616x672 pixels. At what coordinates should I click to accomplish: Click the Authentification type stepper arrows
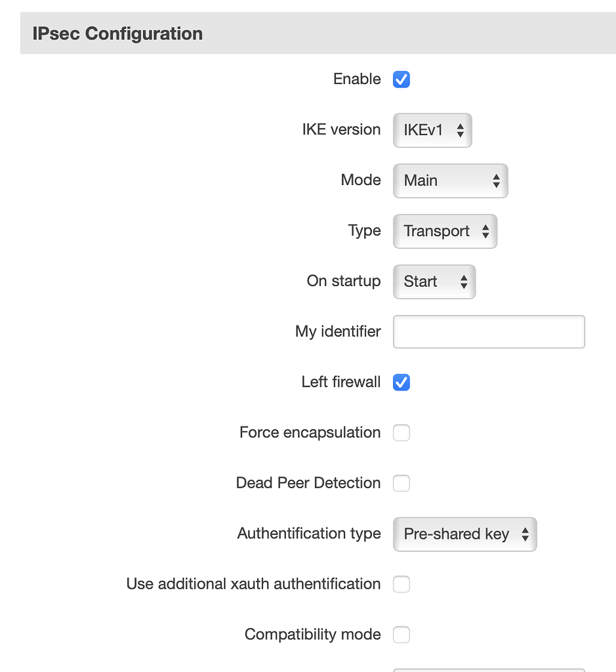tap(525, 534)
